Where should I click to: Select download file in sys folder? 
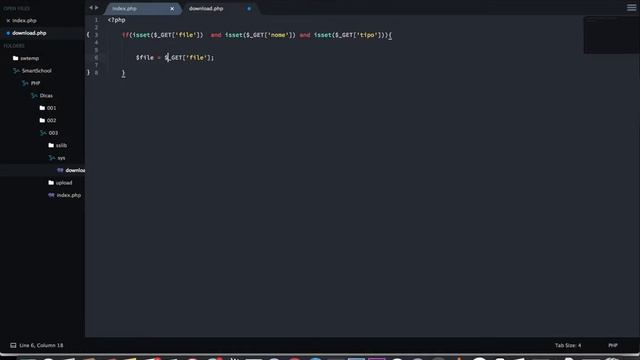tap(75, 170)
